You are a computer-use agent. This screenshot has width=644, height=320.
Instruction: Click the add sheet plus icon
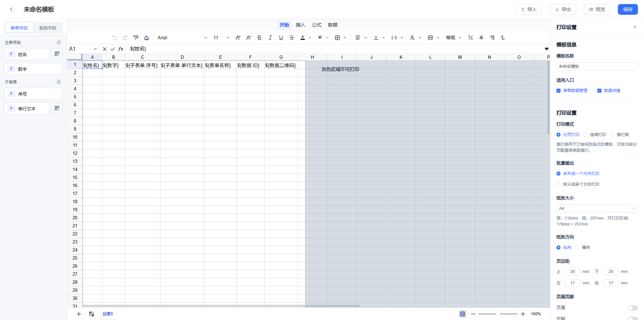tap(79, 314)
